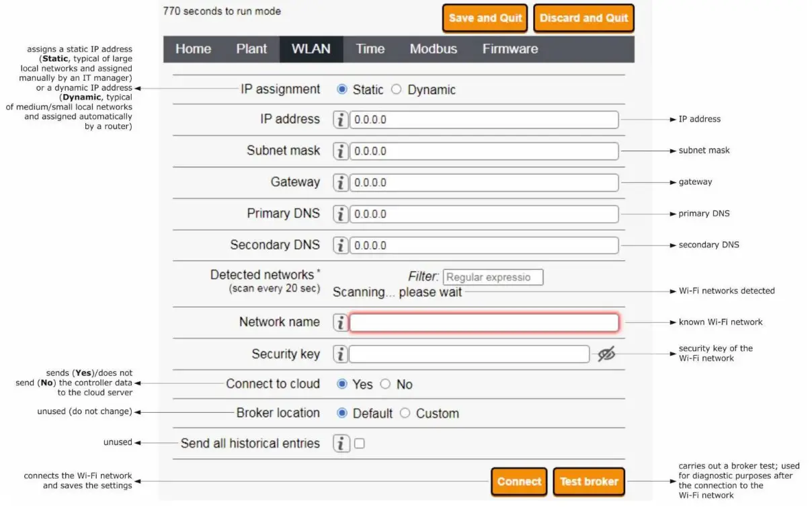The height and width of the screenshot is (507, 812).
Task: Click the info icon beside Network name
Action: click(x=341, y=322)
